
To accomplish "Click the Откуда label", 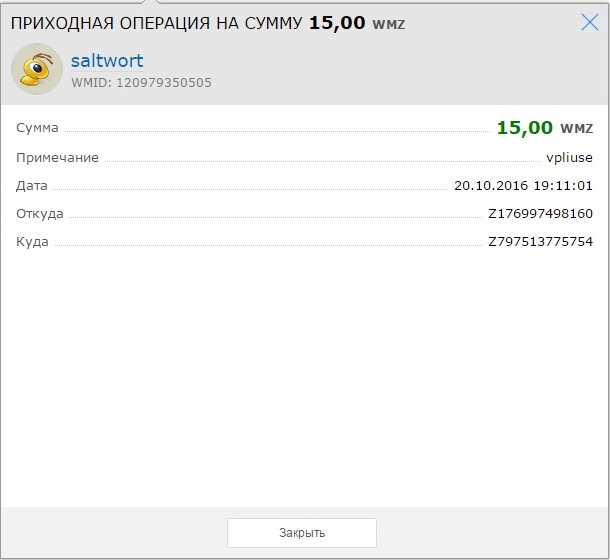I will tap(40, 214).
